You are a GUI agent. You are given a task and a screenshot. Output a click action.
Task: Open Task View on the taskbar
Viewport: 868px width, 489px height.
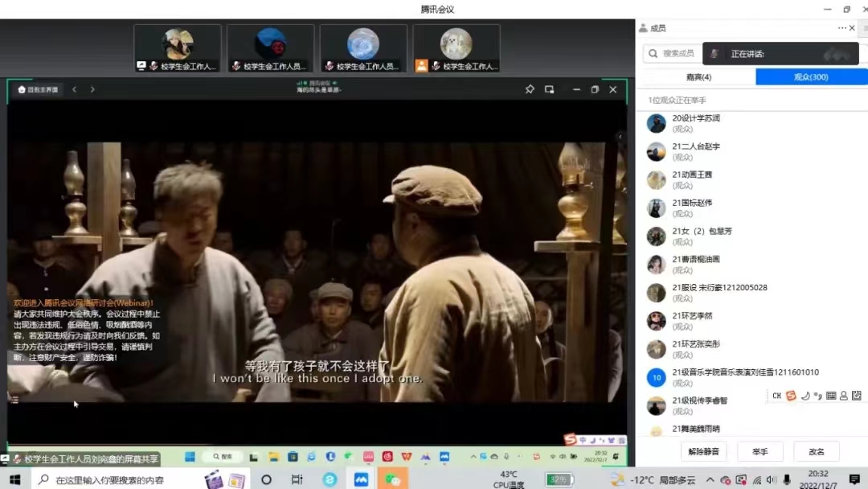point(297,479)
